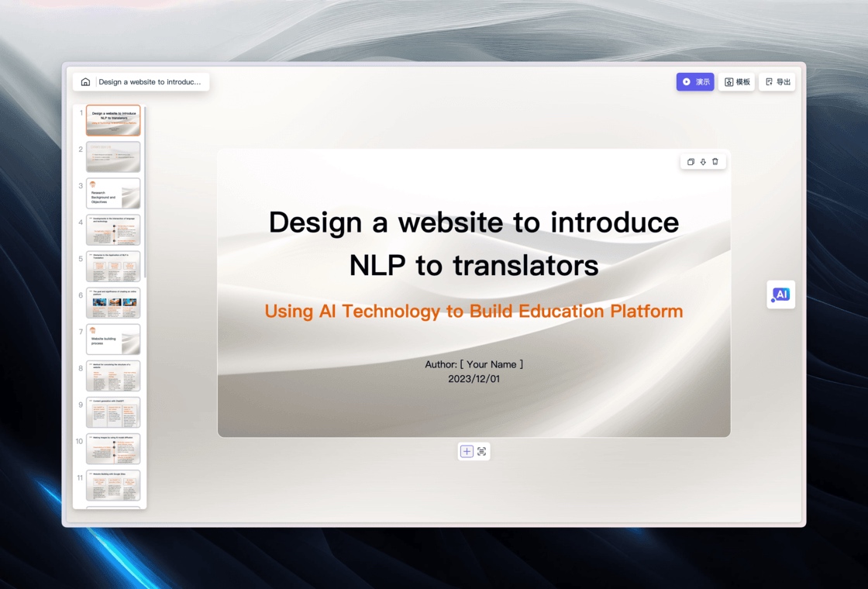
Task: Click the 导出 export button
Action: click(777, 82)
